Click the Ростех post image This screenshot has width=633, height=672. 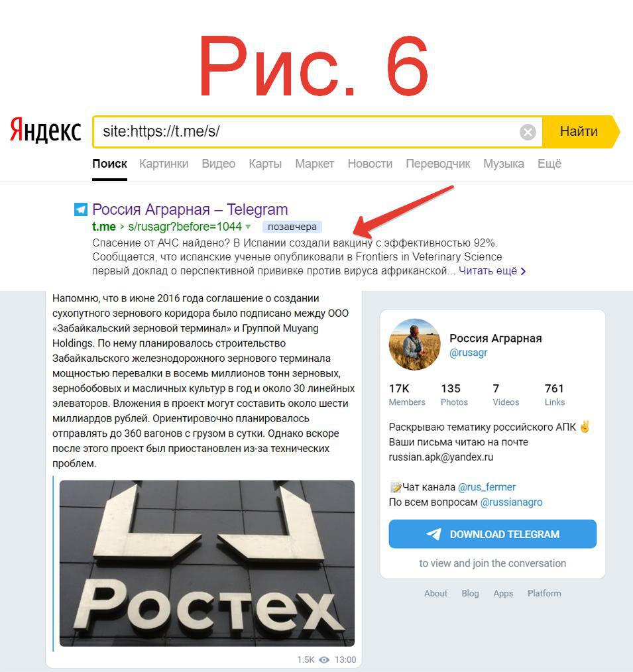(x=207, y=563)
